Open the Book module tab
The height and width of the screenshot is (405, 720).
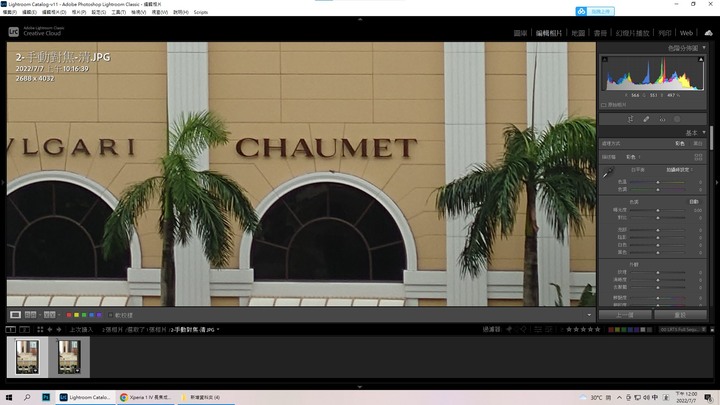[600, 33]
